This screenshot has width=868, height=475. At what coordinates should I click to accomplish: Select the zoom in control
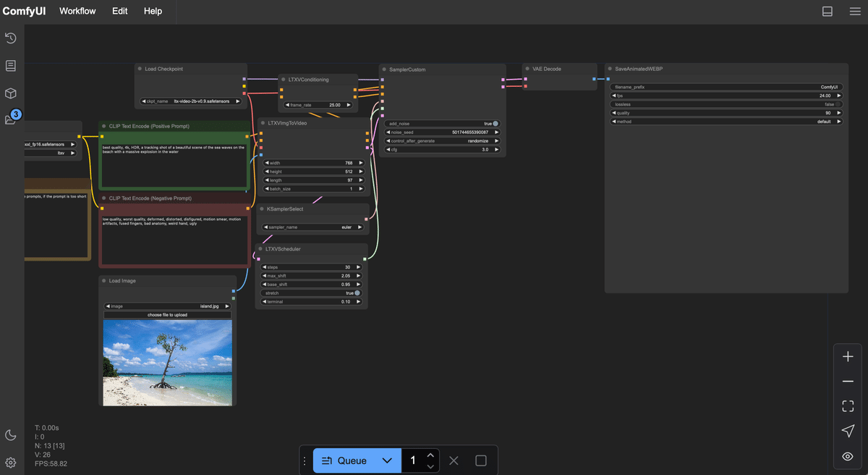tap(847, 356)
